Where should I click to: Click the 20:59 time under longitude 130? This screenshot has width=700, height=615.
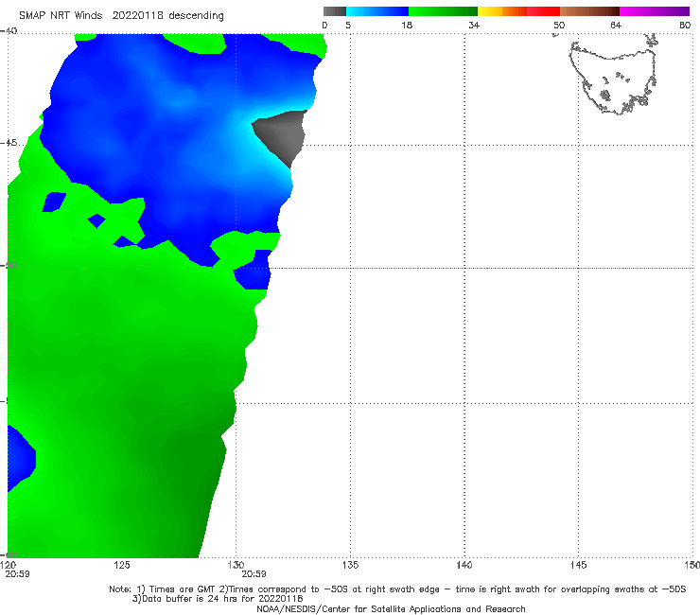pyautogui.click(x=254, y=574)
